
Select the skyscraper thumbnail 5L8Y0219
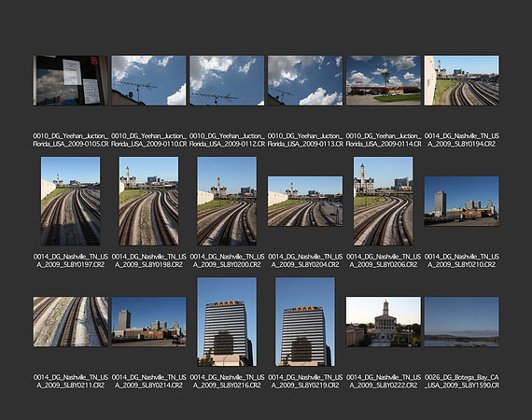tap(305, 322)
